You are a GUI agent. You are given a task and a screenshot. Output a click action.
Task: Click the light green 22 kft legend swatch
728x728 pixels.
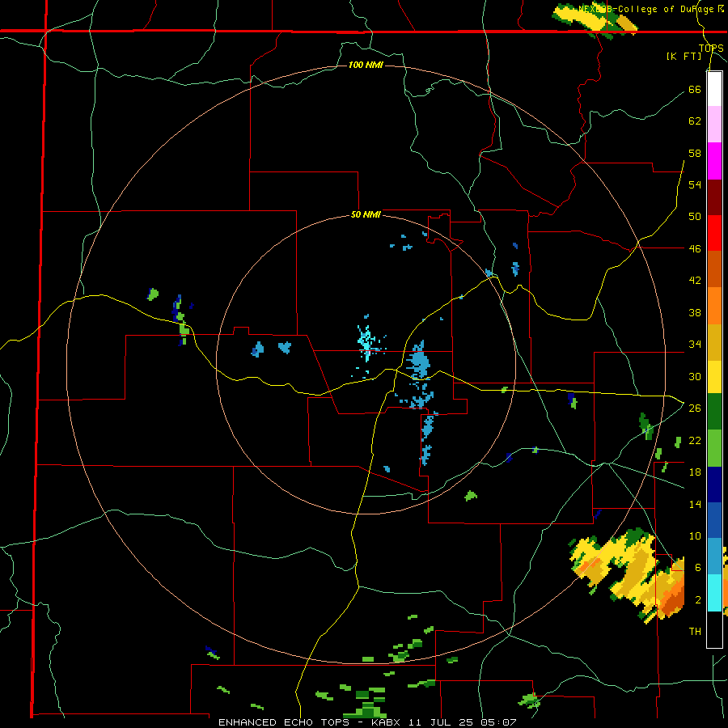pyautogui.click(x=714, y=448)
